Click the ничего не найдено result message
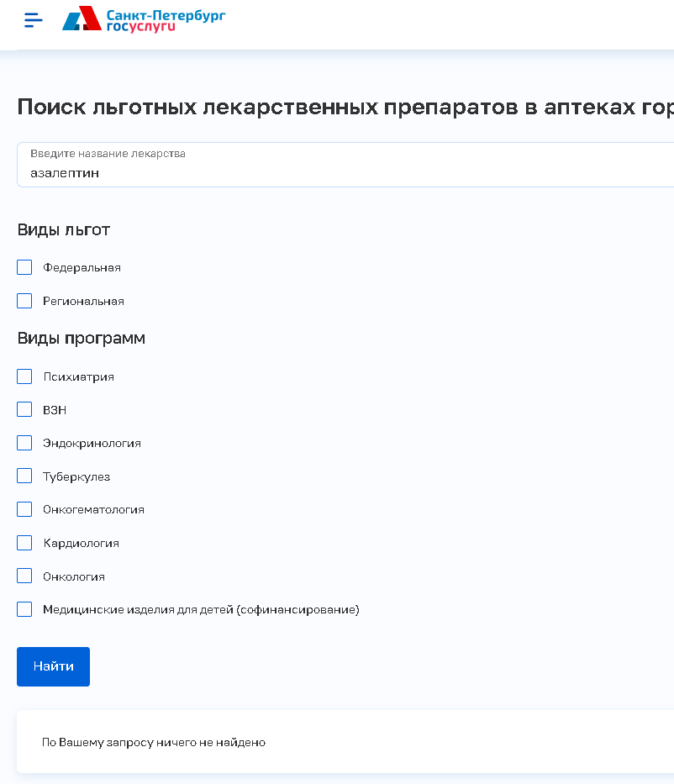Image resolution: width=674 pixels, height=784 pixels. pyautogui.click(x=154, y=743)
